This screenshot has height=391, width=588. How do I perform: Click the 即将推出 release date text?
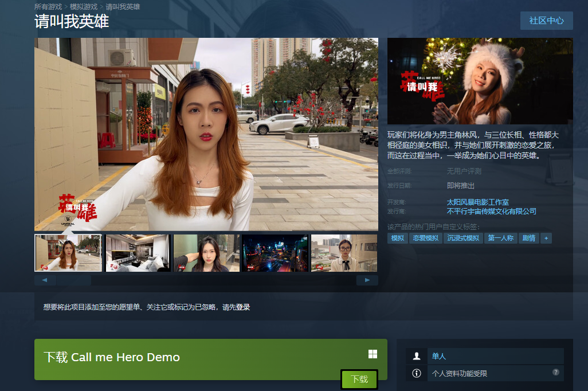(x=461, y=186)
